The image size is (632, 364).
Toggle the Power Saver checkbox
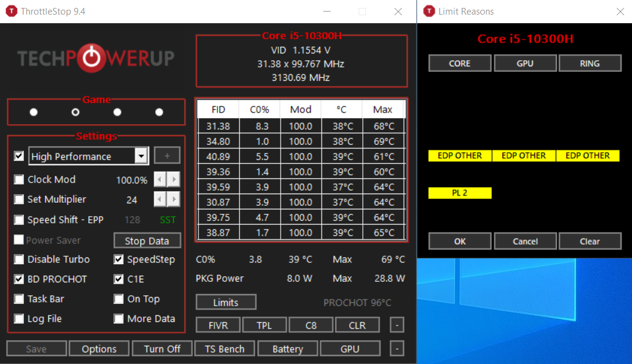coord(19,240)
